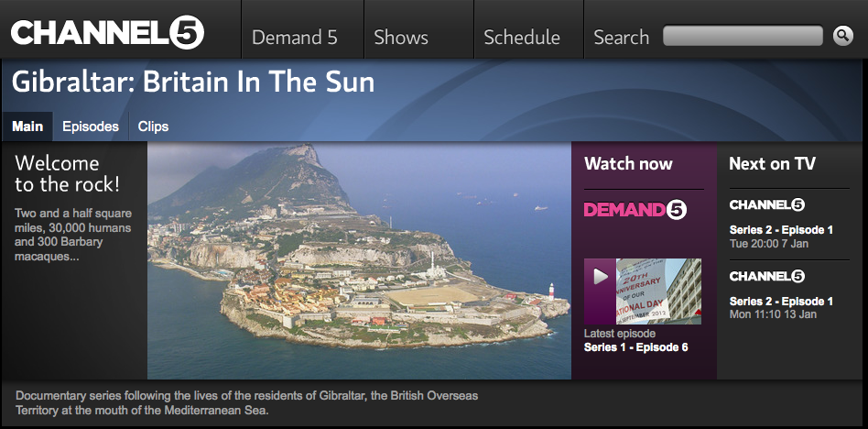The height and width of the screenshot is (429, 868).
Task: Click the Barbary macaques intro text
Action: pyautogui.click(x=73, y=235)
